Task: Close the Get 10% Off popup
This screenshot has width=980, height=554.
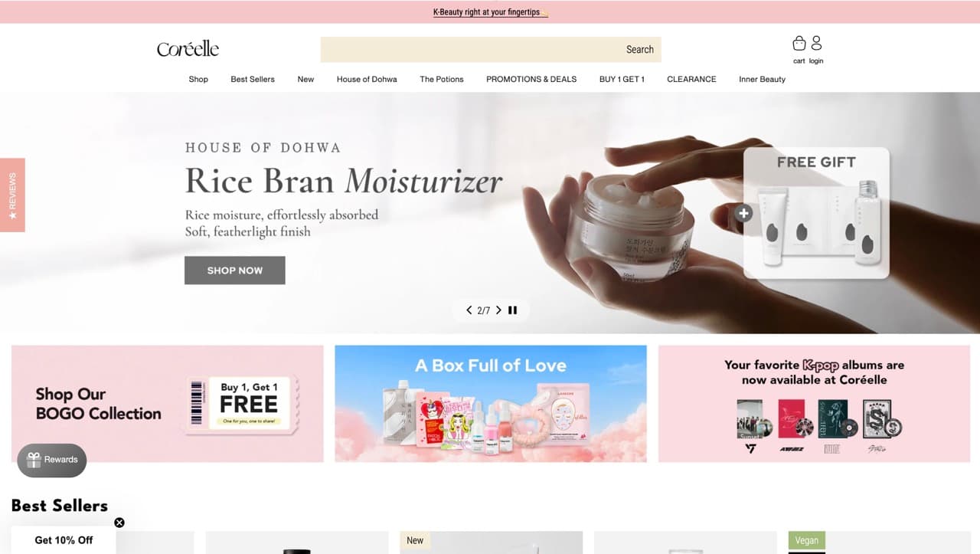Action: (x=119, y=523)
